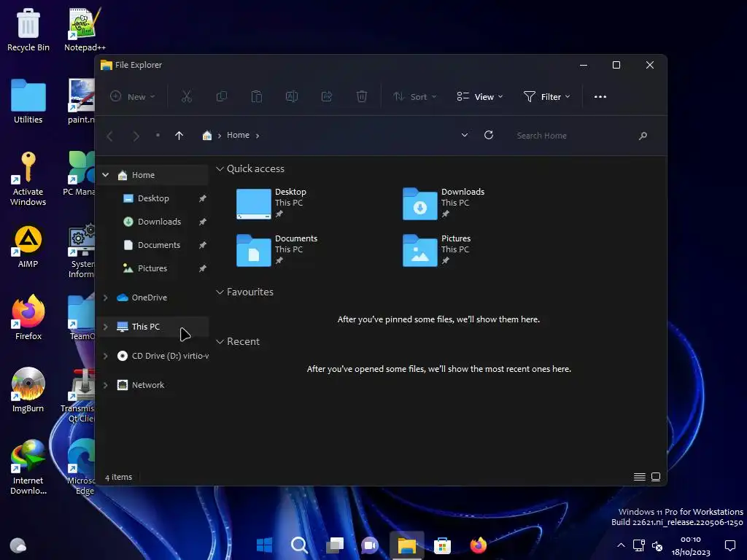
Task: Click the Cut scissors icon in toolbar
Action: (186, 97)
